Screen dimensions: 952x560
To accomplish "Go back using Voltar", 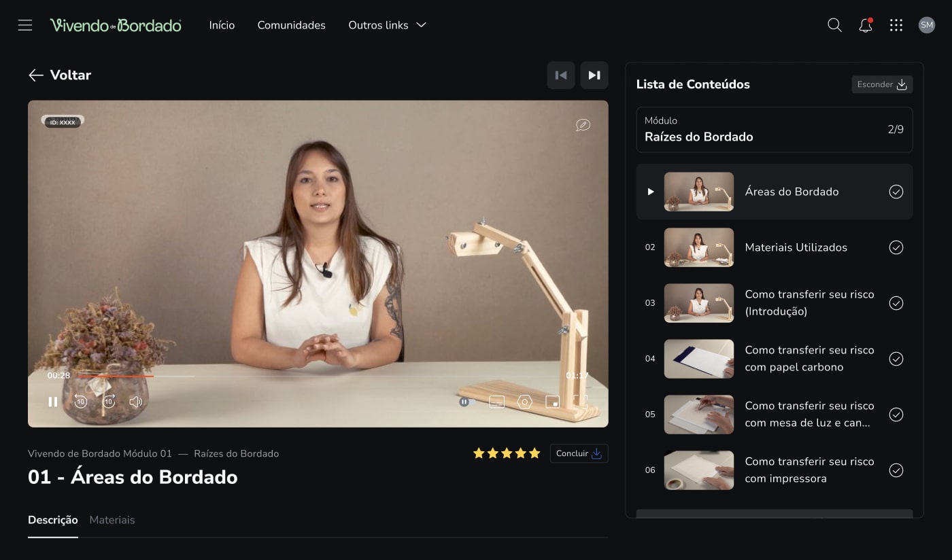I will point(60,75).
